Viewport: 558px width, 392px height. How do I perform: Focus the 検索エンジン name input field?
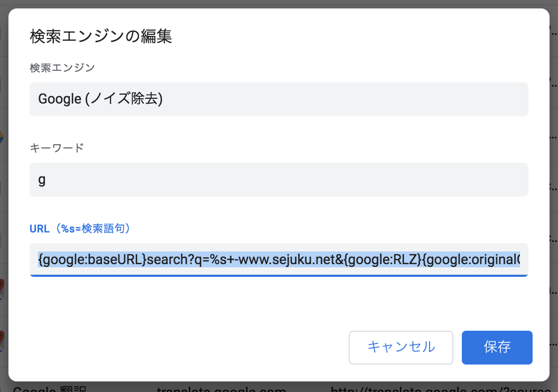pyautogui.click(x=278, y=99)
